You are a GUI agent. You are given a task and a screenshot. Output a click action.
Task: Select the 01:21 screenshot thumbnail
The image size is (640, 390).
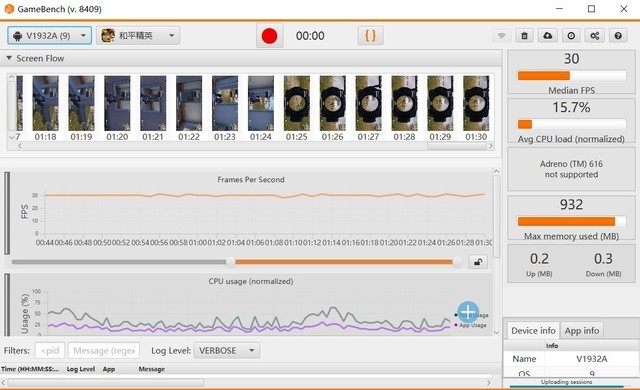[x=153, y=103]
